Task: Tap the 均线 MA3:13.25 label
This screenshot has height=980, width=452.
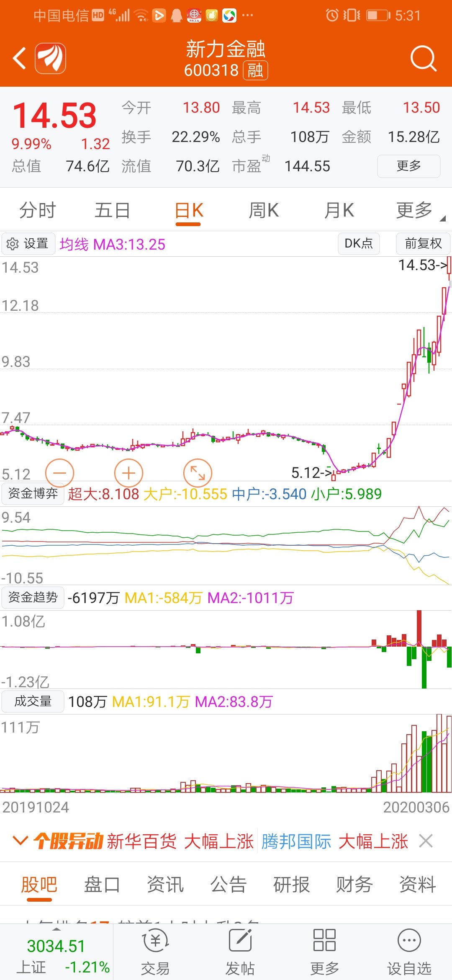Action: click(x=113, y=244)
